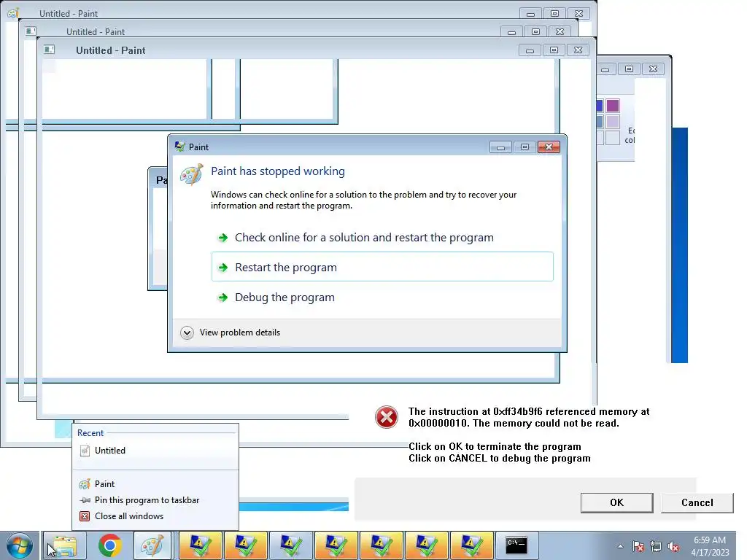Click OK to terminate the program

pos(617,502)
